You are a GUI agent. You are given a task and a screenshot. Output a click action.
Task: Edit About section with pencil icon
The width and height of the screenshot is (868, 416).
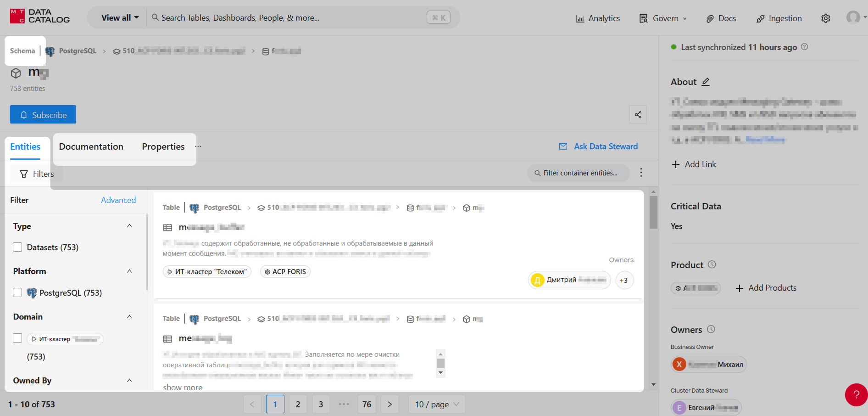pos(706,82)
